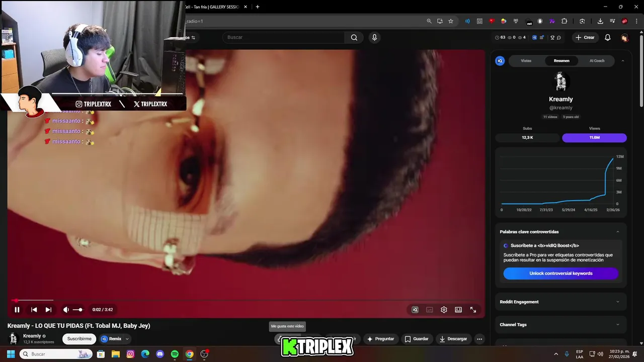Collapse Palabras clave controvertidas section

618,232
